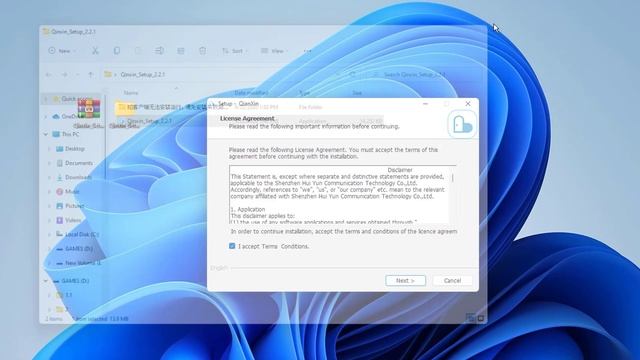The width and height of the screenshot is (640, 360).
Task: Click the Explorer address bar path Qinxin_Setup_2.2.1
Action: coord(142,75)
